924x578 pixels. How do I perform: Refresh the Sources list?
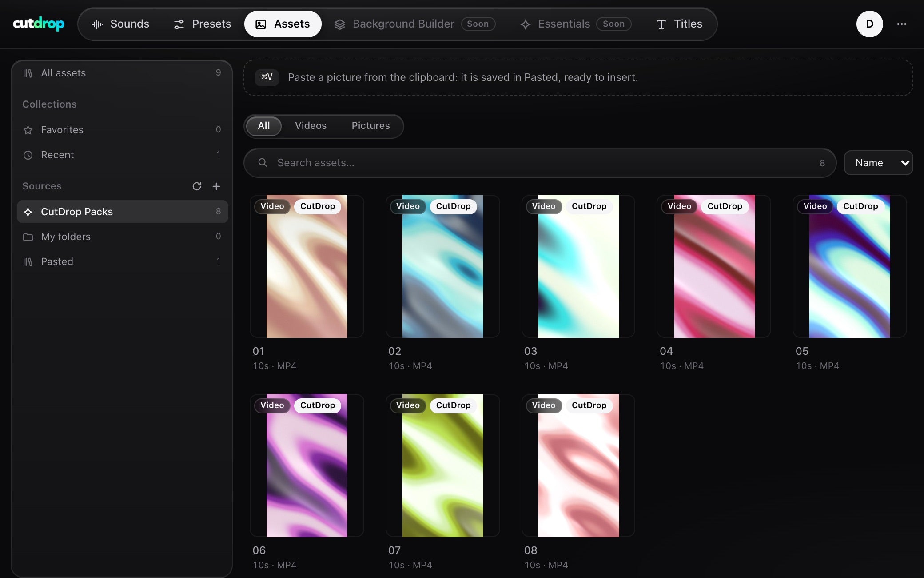(x=197, y=186)
